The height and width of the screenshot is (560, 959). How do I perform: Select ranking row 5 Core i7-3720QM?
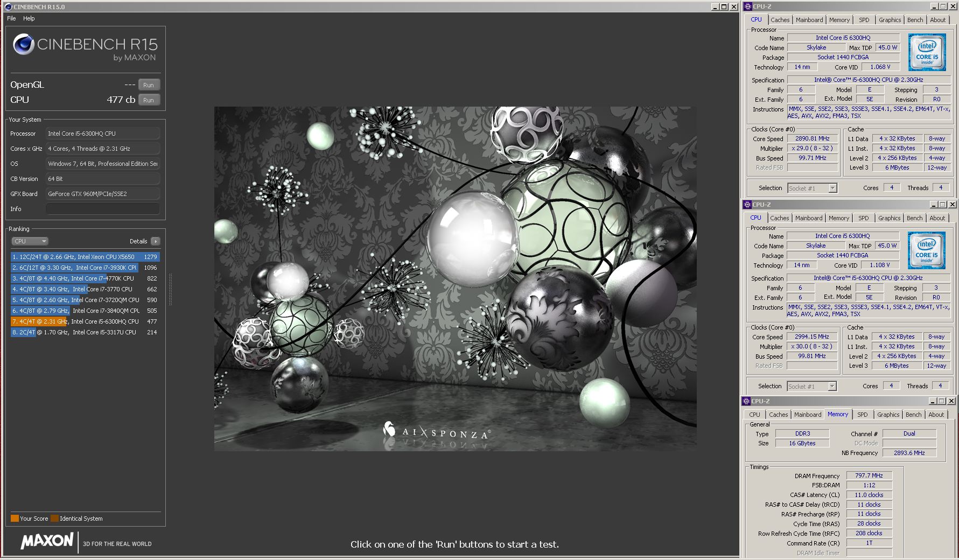coord(85,300)
